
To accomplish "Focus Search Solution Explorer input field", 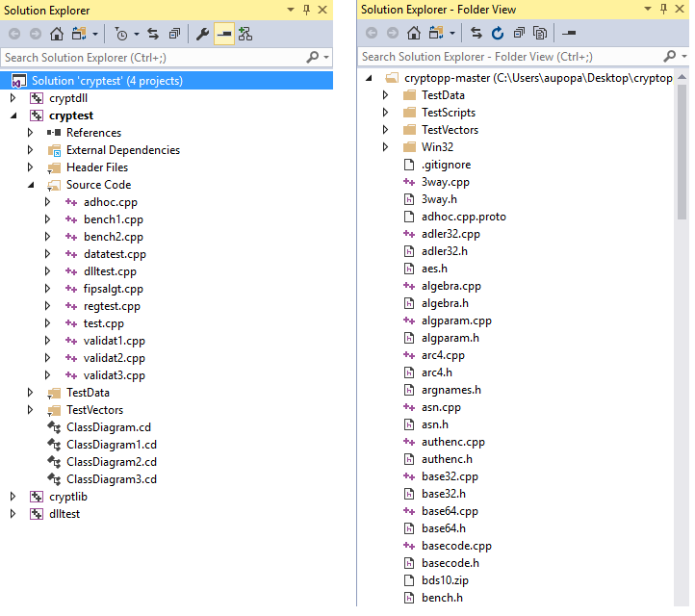I will 153,57.
